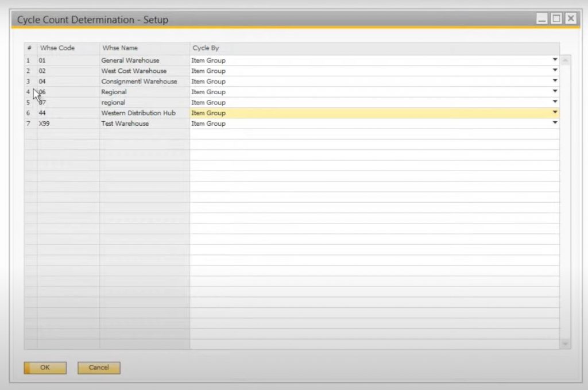Click the OK button

(x=44, y=368)
